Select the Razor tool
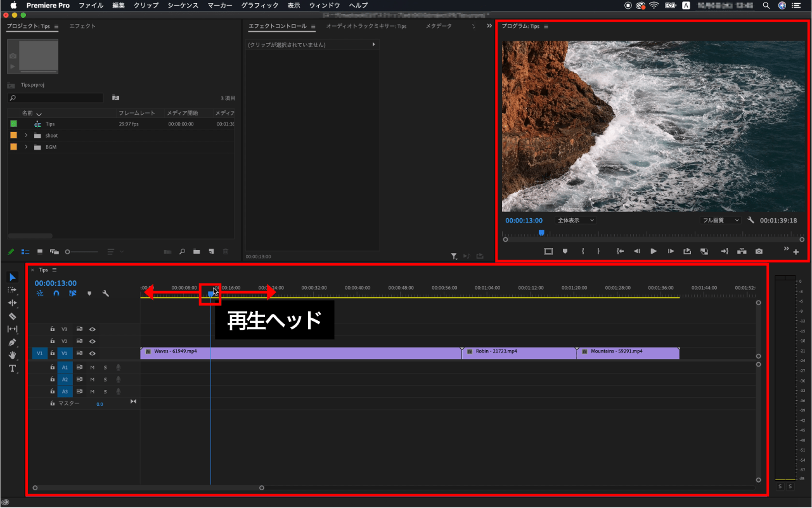 (x=13, y=316)
